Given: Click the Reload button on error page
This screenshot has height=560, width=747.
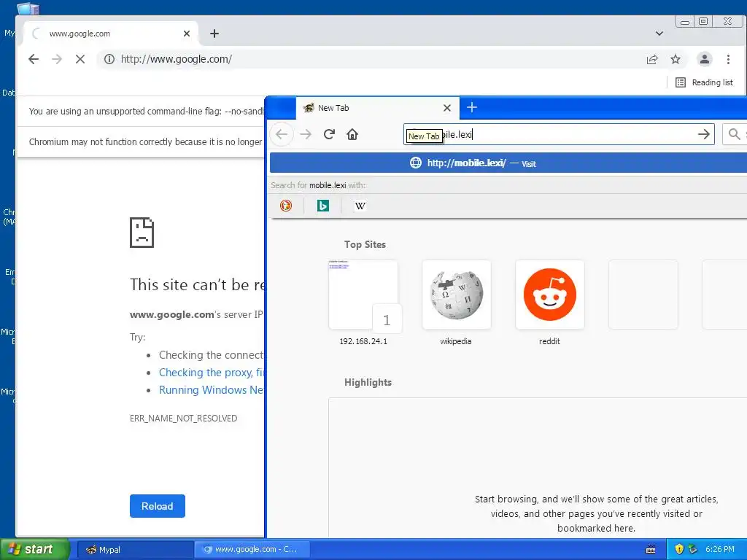Looking at the screenshot, I should (158, 506).
